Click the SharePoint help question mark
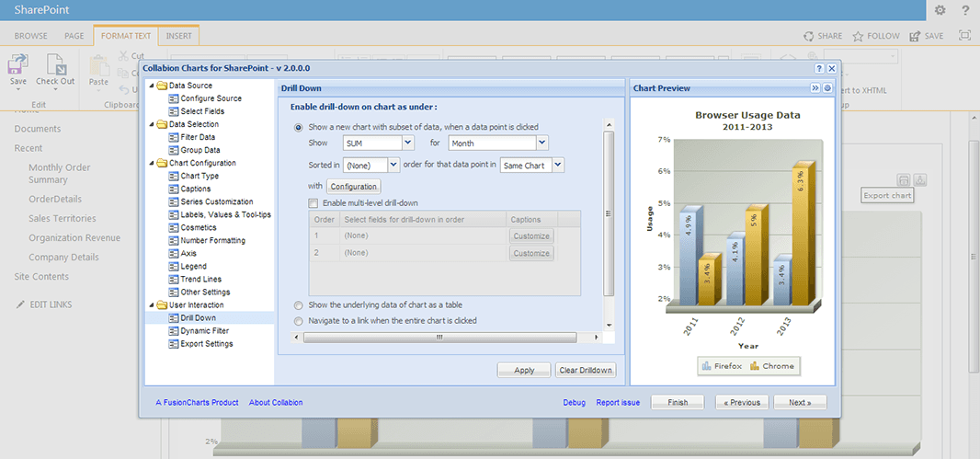 coord(965,10)
